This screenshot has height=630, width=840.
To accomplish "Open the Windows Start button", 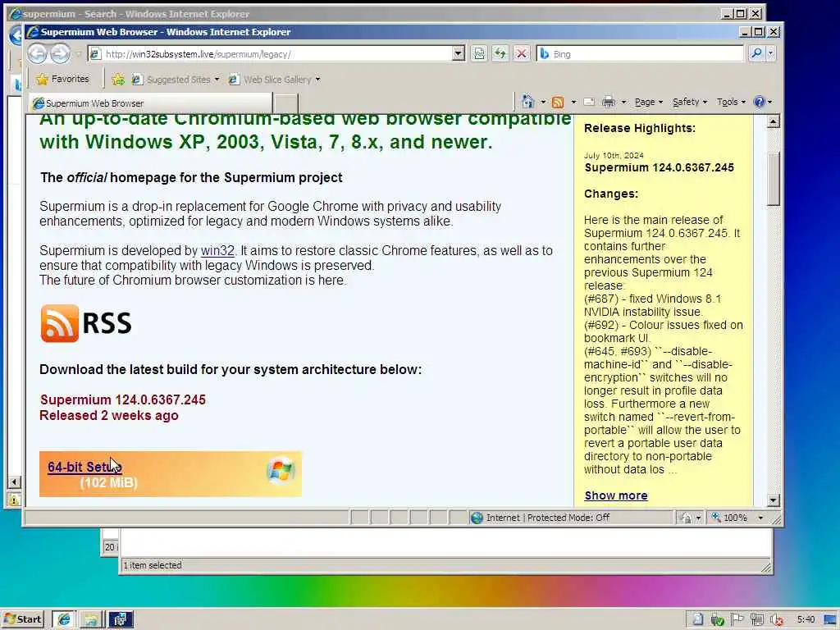I will click(22, 619).
